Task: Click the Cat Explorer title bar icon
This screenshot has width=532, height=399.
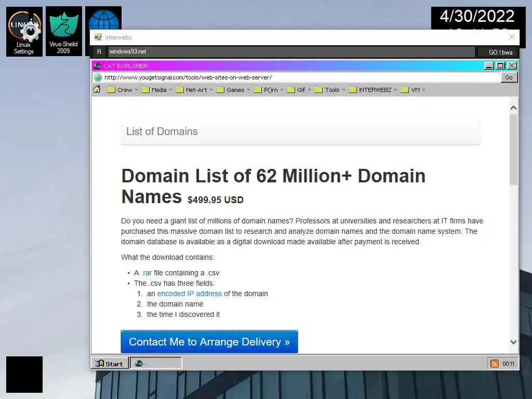Action: 98,66
